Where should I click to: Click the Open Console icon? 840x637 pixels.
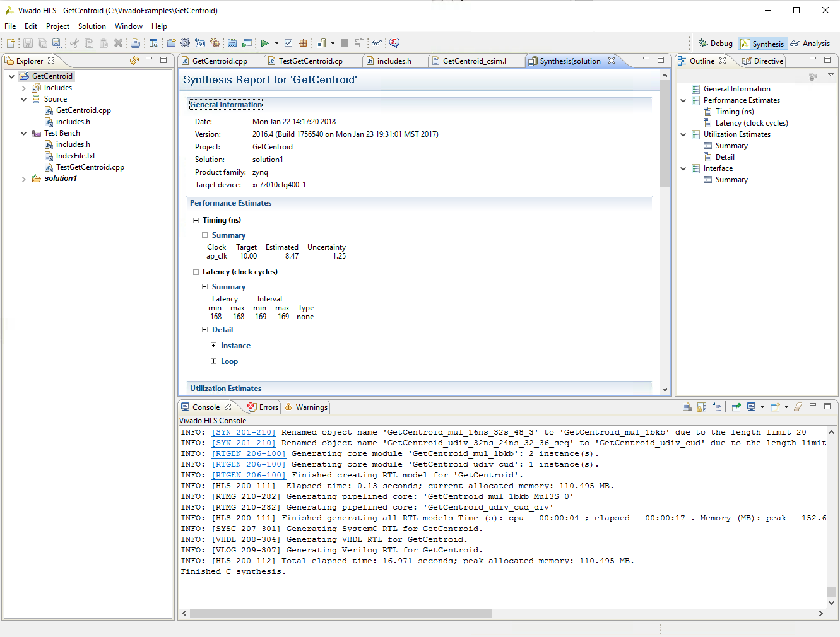tap(775, 407)
